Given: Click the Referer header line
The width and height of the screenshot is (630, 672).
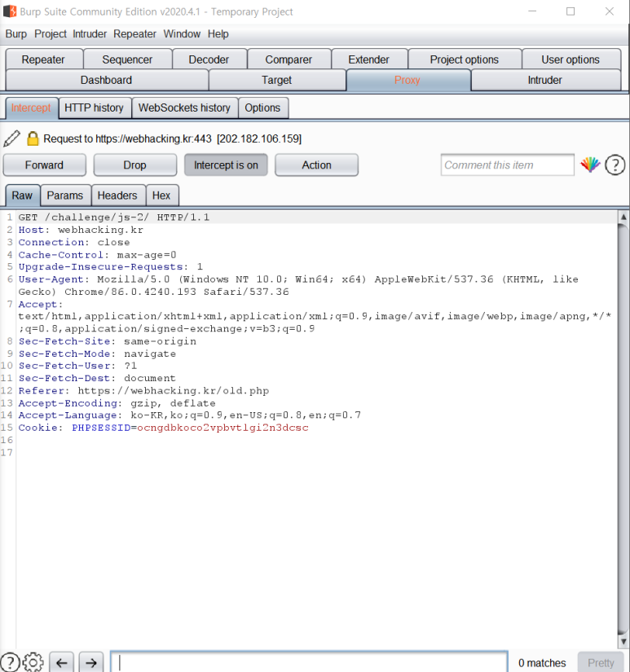Looking at the screenshot, I should coord(143,390).
